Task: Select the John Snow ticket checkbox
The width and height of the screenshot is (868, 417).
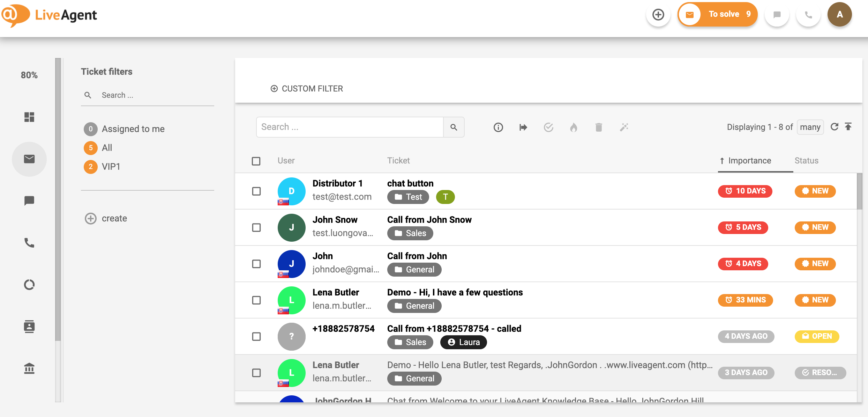Action: coord(256,227)
